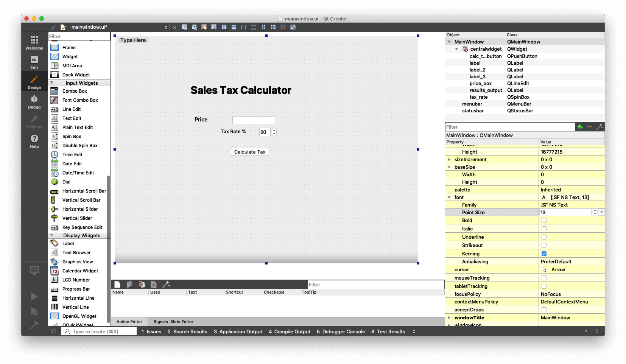626x364 pixels.
Task: Switch to Signals Slots Editor tab
Action: [x=173, y=322]
